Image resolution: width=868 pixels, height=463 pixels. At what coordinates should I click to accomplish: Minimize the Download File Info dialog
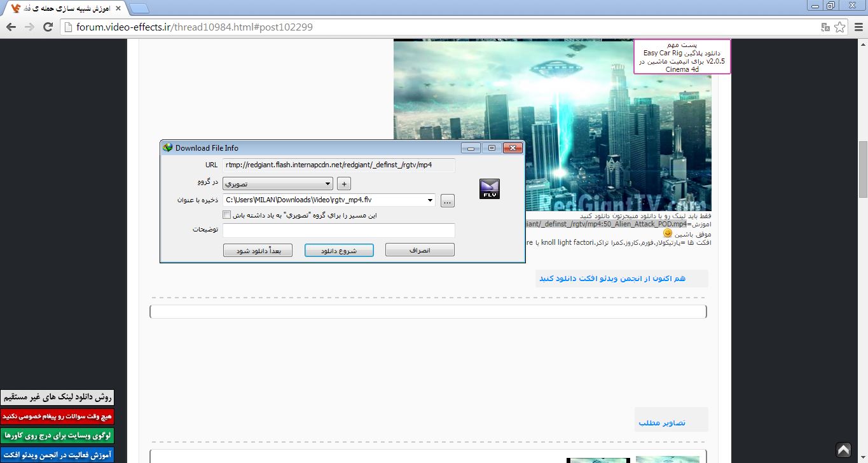[x=471, y=148]
